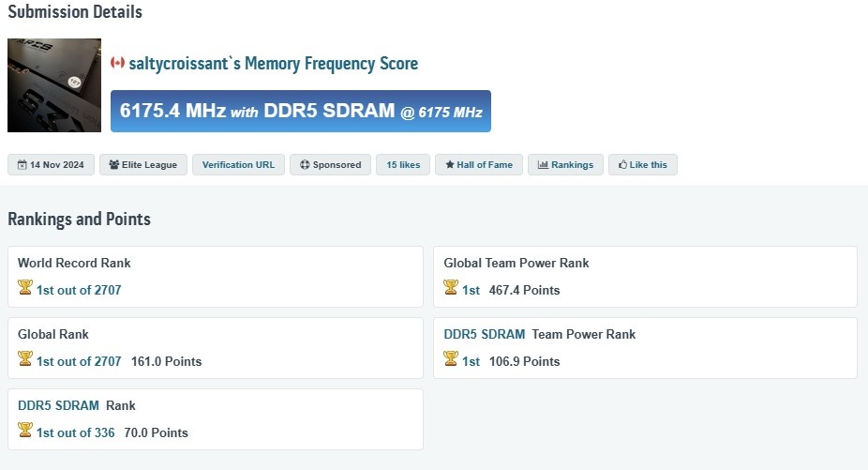Select the '467.4 Points' text
The width and height of the screenshot is (868, 470).
(x=524, y=290)
